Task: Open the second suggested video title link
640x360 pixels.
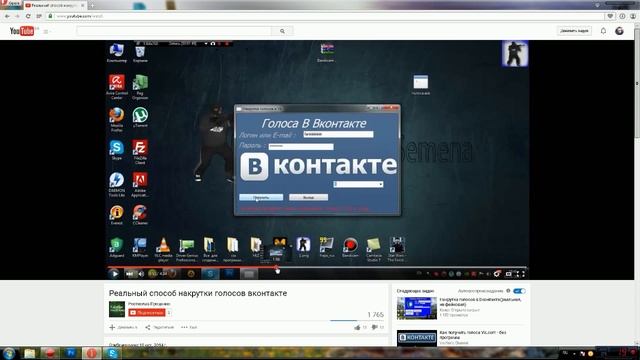Action: [x=473, y=335]
